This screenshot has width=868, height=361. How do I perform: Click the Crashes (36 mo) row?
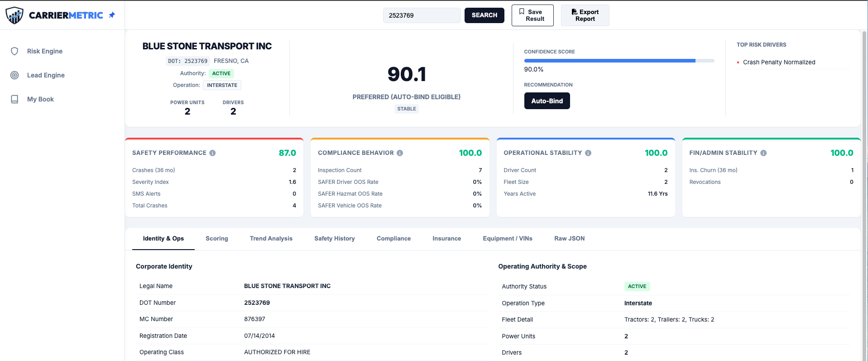(x=214, y=170)
